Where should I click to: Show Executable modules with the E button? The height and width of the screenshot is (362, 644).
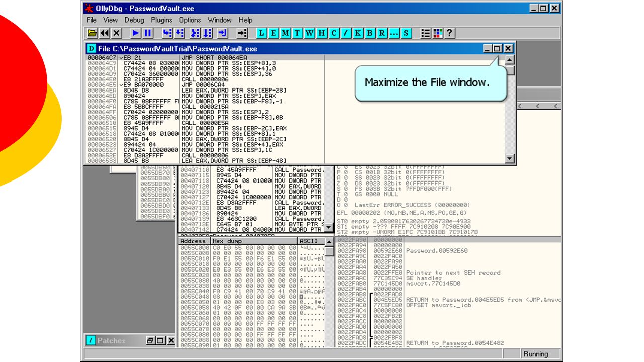[273, 33]
